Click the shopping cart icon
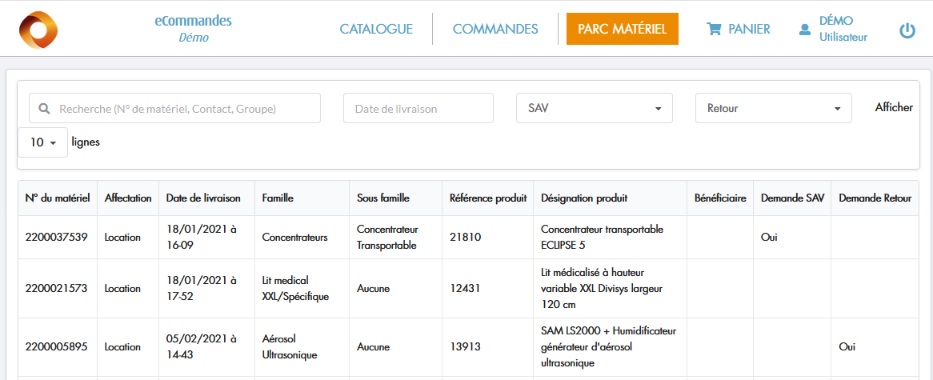933x380 pixels. click(x=713, y=29)
